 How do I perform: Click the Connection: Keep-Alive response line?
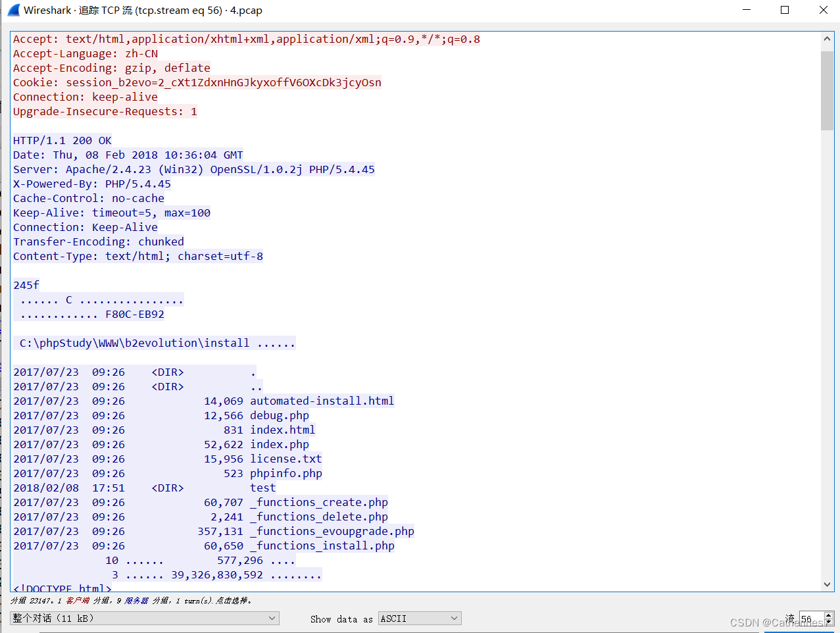click(x=86, y=227)
